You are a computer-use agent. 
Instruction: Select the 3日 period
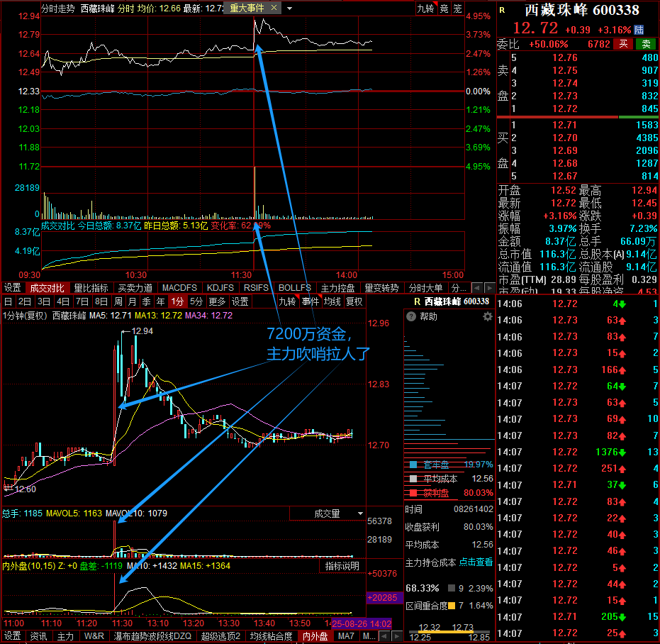(44, 301)
